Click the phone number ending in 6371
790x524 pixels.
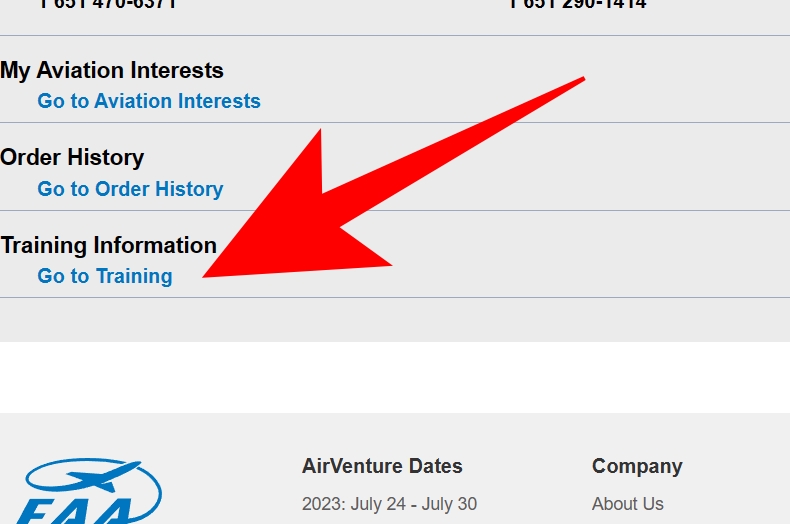107,4
